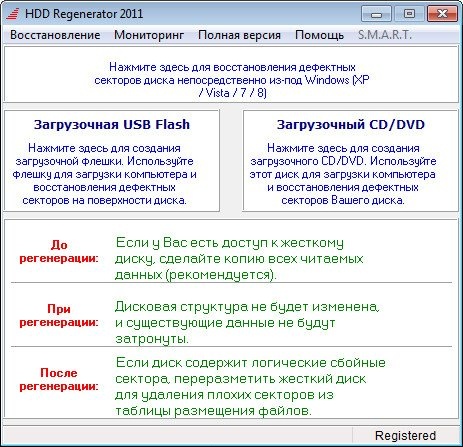Click the Registered status bar field
Screen dimensions: 463x447
click(405, 436)
